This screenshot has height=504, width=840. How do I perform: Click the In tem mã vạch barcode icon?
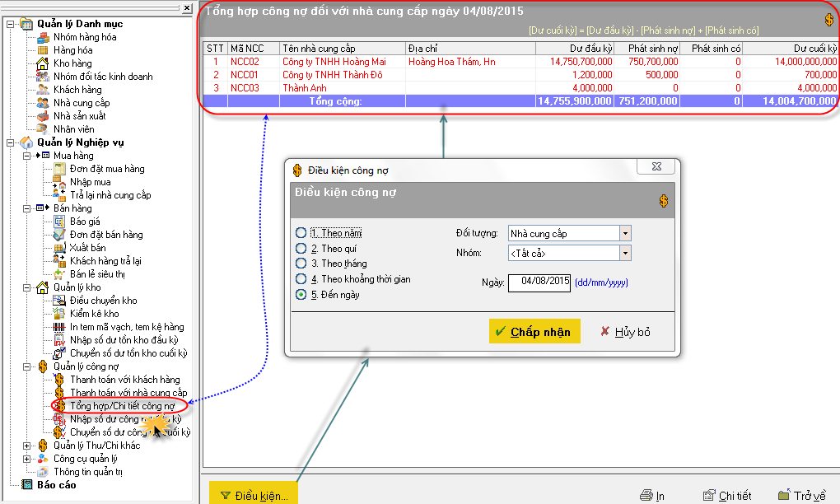(x=59, y=327)
